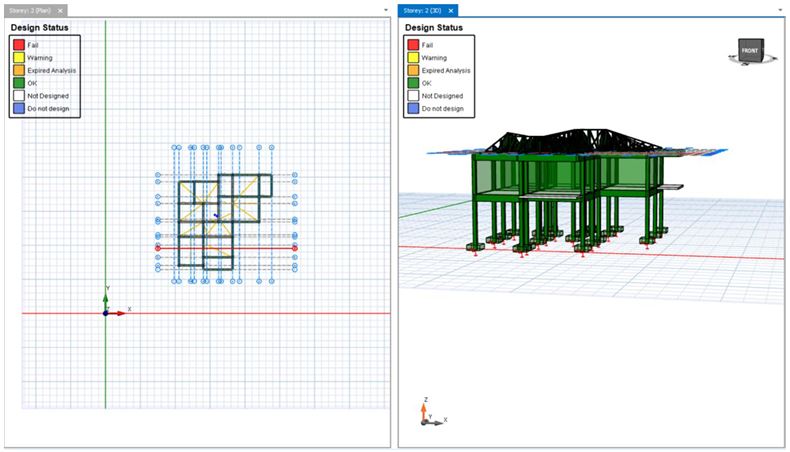Click the 'OK' label in 3D legend

tap(426, 83)
